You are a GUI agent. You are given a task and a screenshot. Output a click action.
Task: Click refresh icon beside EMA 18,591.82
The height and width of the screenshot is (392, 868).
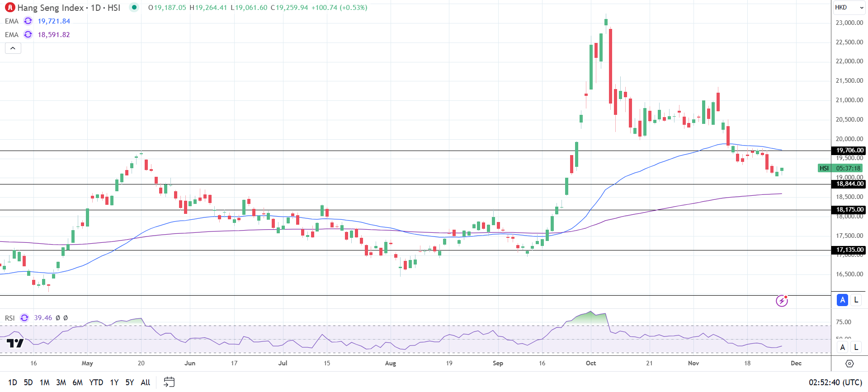pos(28,34)
